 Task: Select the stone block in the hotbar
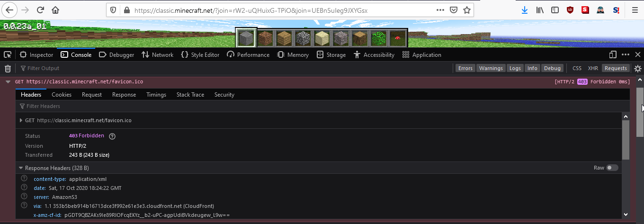click(246, 37)
